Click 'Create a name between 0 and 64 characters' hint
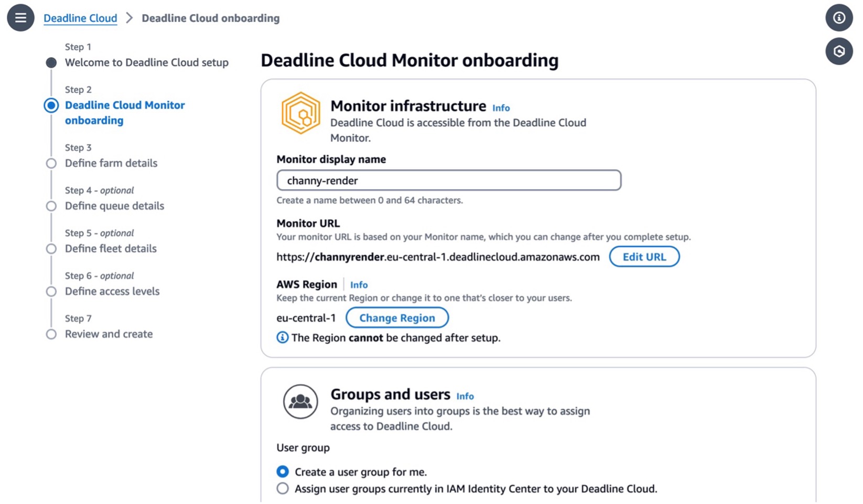The height and width of the screenshot is (504, 863). coord(370,200)
